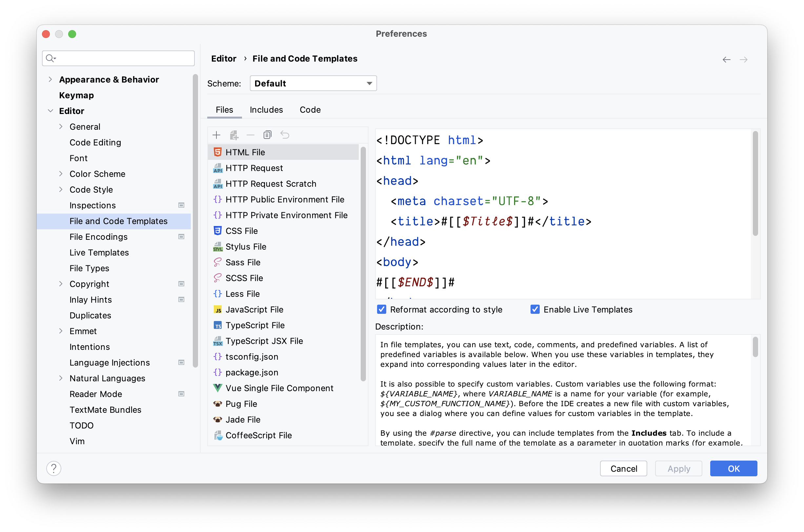Navigate back using the left arrow icon
Viewport: 804px width, 532px height.
point(727,59)
